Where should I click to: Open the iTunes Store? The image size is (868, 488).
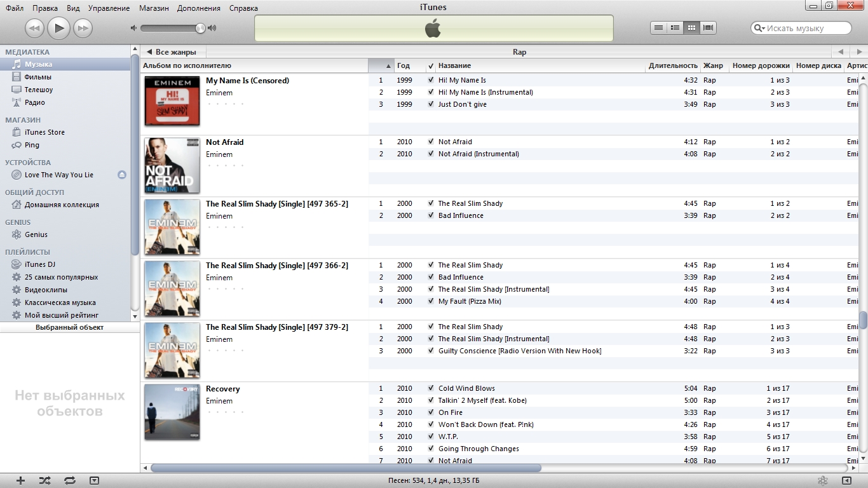pos(65,132)
